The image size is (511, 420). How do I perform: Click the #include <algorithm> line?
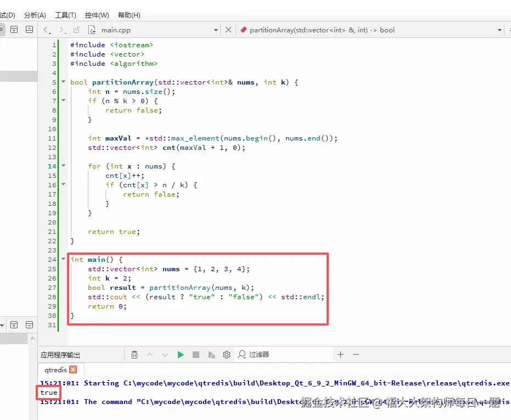(x=114, y=64)
